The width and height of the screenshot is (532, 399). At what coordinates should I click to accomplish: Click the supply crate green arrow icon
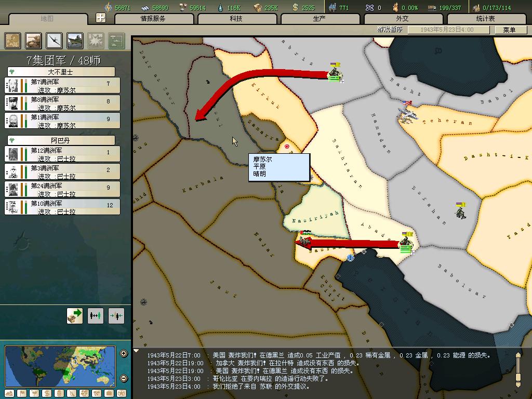[75, 315]
